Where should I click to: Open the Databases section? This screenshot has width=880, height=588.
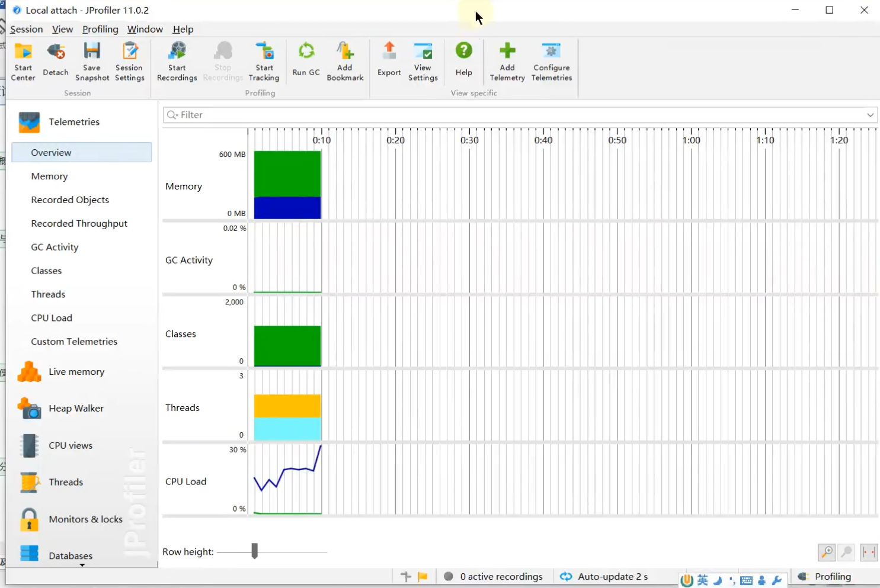click(x=71, y=555)
